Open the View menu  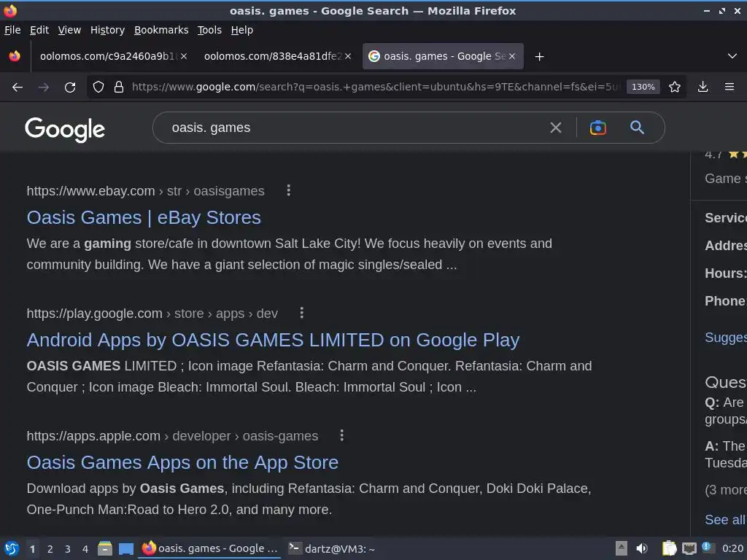click(x=69, y=30)
